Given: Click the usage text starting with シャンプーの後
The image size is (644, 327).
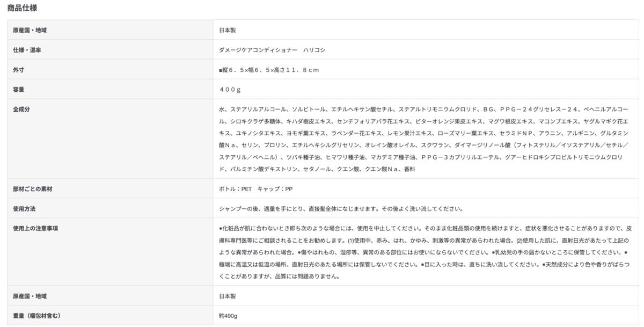Looking at the screenshot, I should coord(341,208).
